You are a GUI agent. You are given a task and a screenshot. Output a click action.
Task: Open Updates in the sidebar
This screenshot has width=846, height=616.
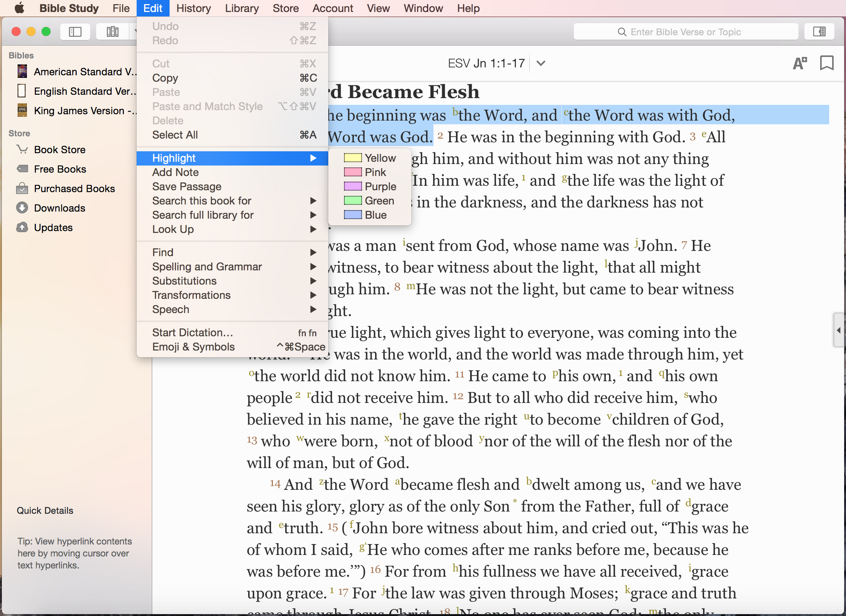click(x=53, y=227)
